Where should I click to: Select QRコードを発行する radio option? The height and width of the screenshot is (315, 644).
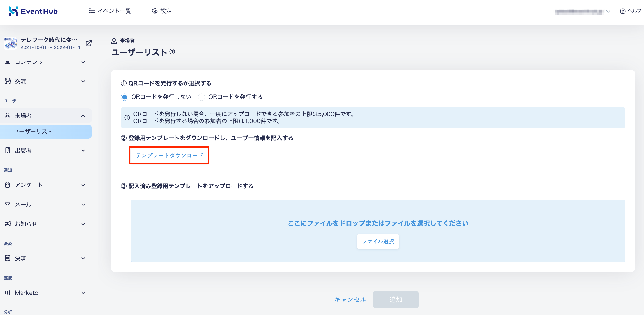(202, 97)
